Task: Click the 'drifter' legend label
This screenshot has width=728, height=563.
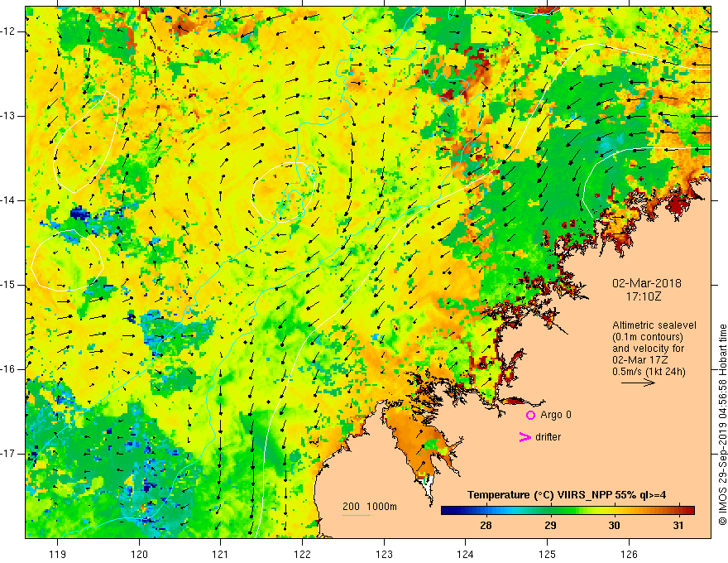Action: point(548,437)
